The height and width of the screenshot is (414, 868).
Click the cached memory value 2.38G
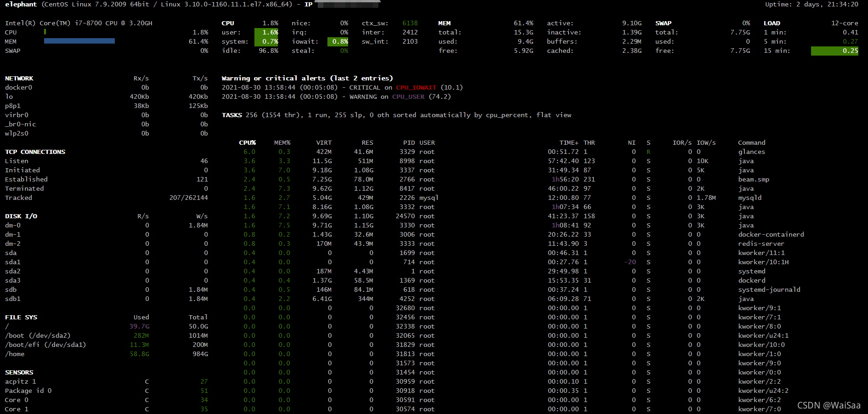[x=632, y=51]
